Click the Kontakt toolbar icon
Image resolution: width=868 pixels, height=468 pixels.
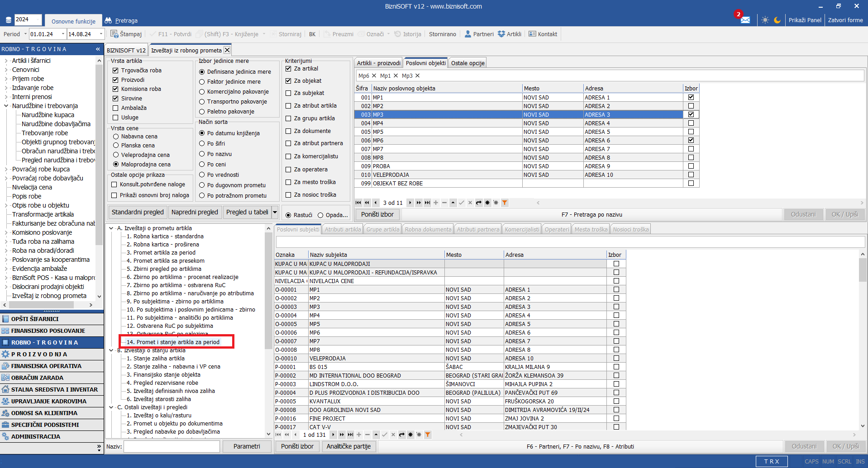pos(533,34)
